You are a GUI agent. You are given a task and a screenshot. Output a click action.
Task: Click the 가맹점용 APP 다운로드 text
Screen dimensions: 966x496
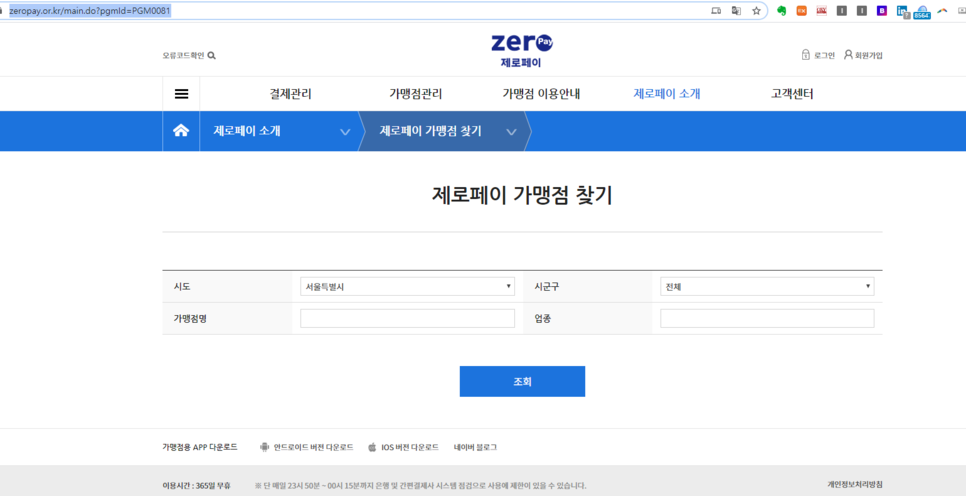point(200,447)
